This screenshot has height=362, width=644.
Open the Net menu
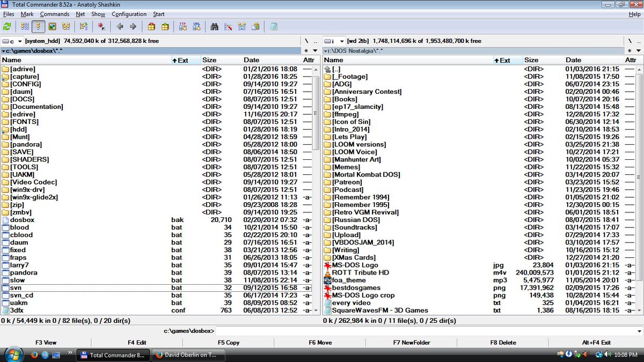80,14
